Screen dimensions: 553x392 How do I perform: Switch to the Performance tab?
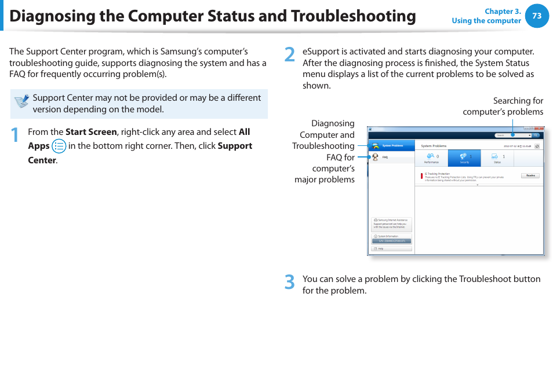tap(431, 158)
